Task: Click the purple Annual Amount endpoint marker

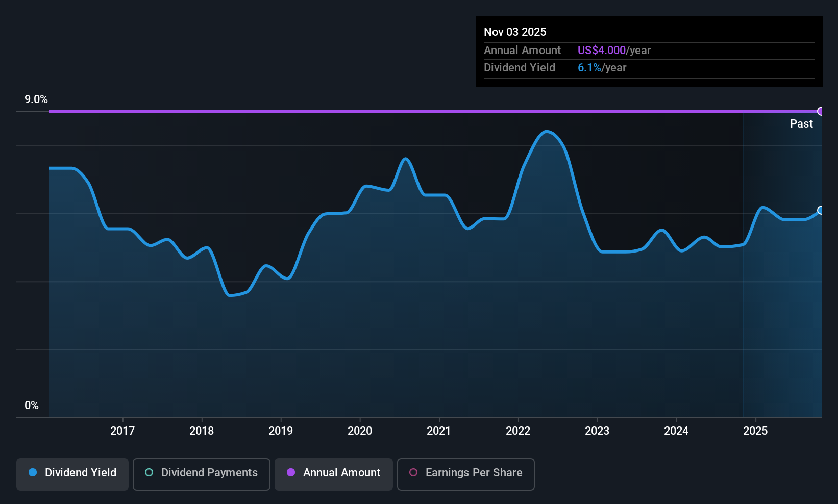Action: [x=821, y=111]
